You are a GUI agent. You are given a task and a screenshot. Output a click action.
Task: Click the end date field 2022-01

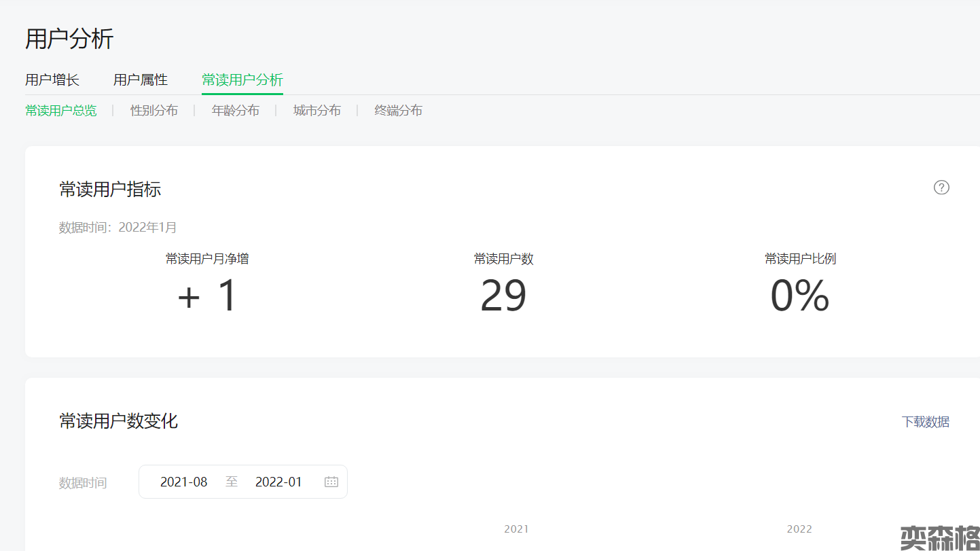pos(278,482)
